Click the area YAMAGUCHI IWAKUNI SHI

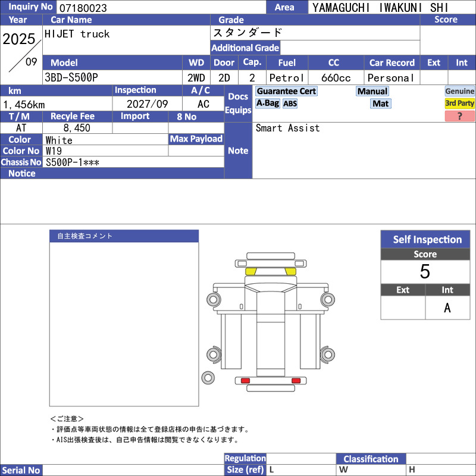pos(380,8)
